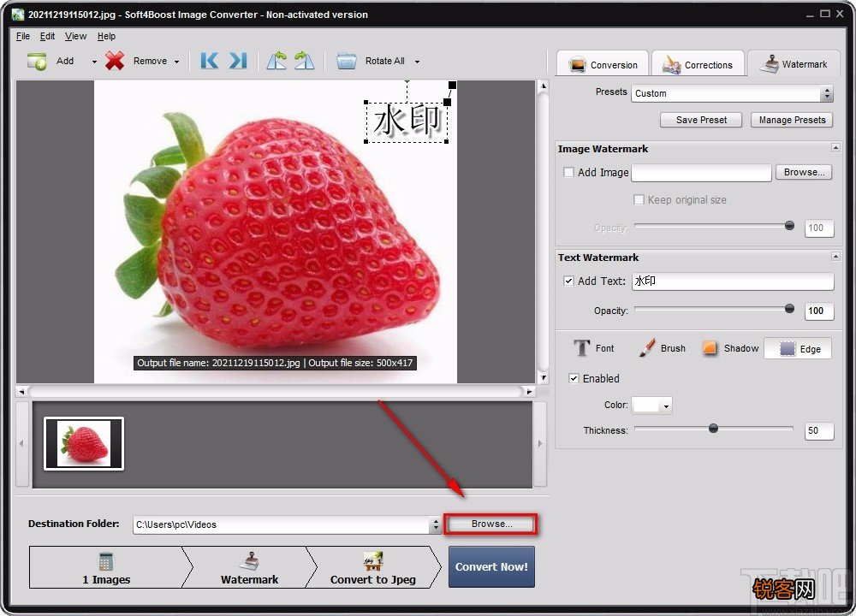Click the image Opacity slider handle
This screenshot has height=616, width=856.
pos(789,225)
